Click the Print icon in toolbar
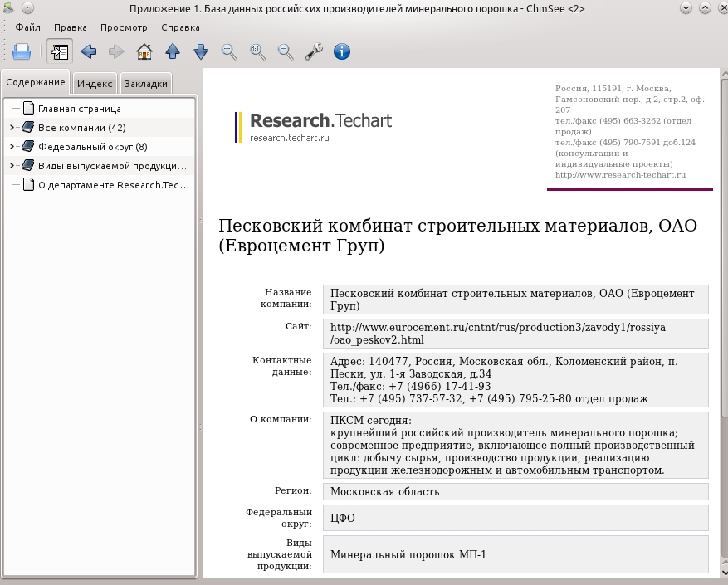The width and height of the screenshot is (728, 585). coord(22,51)
